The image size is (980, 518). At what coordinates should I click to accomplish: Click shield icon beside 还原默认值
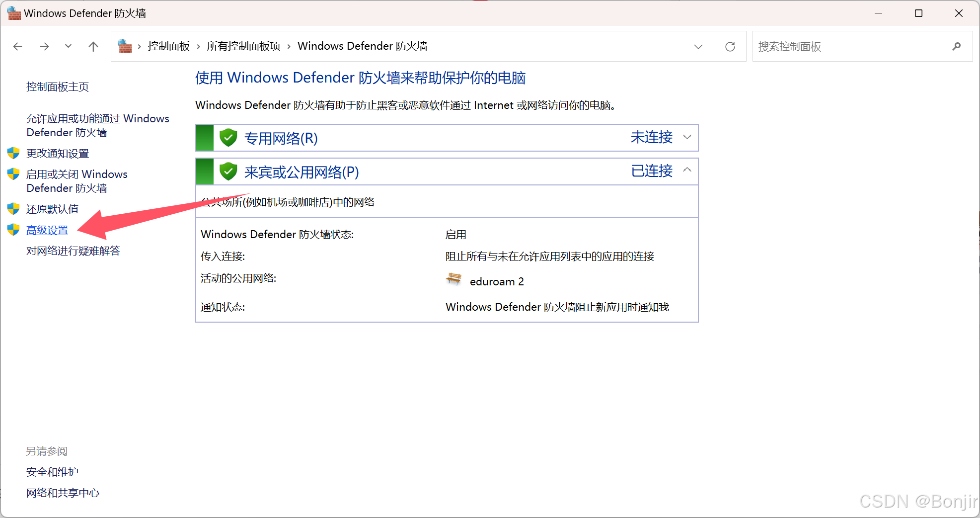pyautogui.click(x=13, y=209)
